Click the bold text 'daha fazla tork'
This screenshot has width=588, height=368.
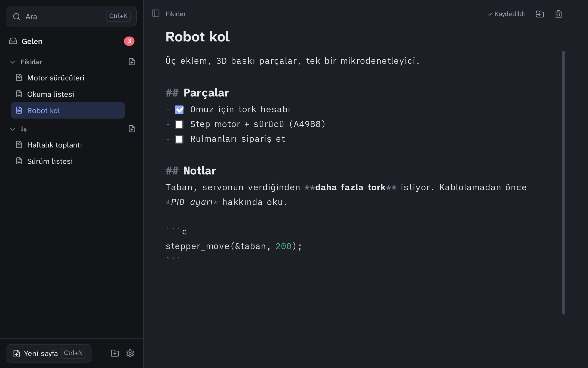(x=350, y=187)
